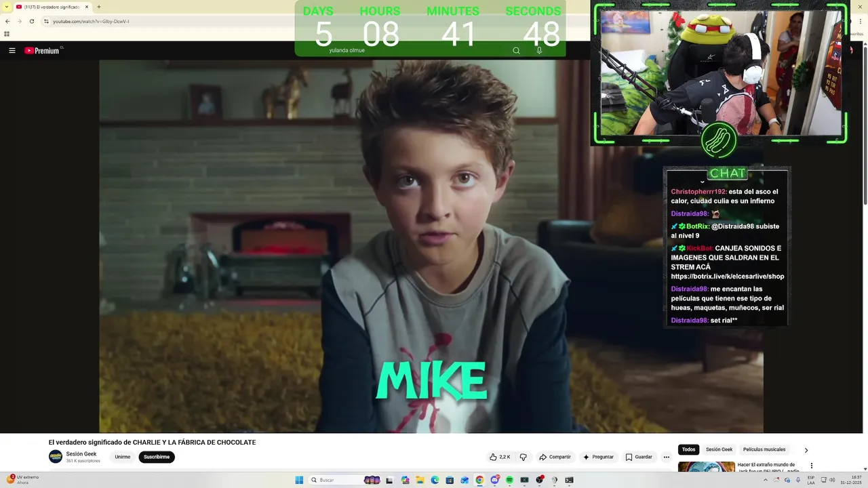Click the "361 K suscriptores" text
The image size is (868, 488).
coord(83,461)
